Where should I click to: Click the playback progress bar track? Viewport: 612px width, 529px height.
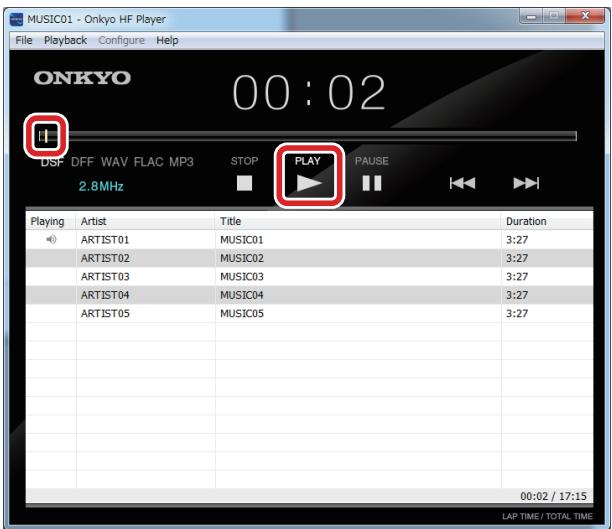[x=308, y=136]
